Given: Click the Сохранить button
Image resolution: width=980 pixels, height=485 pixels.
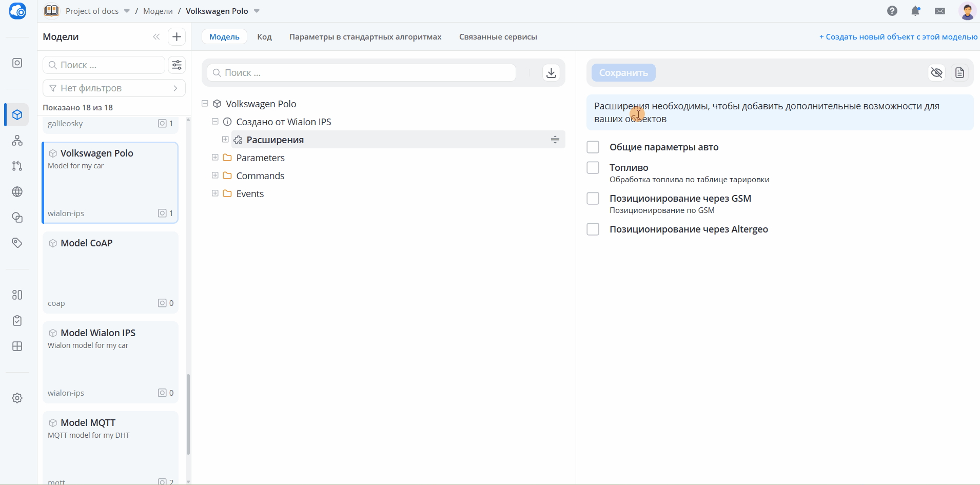Looking at the screenshot, I should point(623,73).
